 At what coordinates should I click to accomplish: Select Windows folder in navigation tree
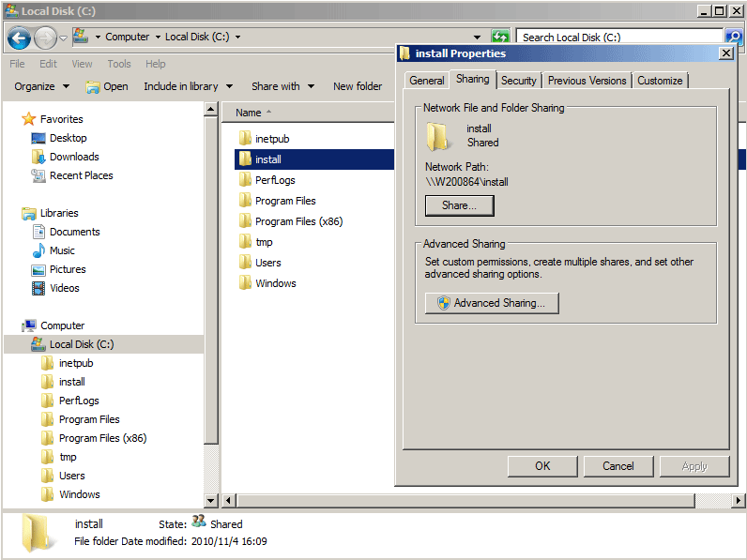pyautogui.click(x=70, y=494)
